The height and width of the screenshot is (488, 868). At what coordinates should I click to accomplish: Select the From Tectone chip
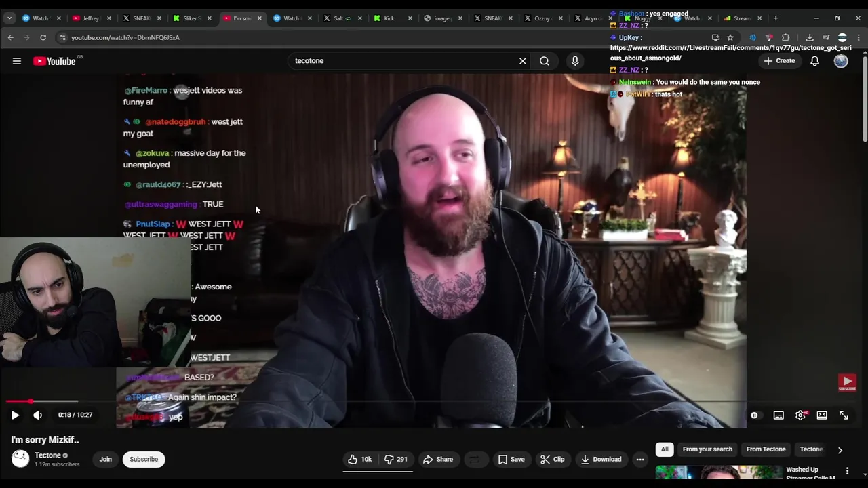pyautogui.click(x=766, y=449)
